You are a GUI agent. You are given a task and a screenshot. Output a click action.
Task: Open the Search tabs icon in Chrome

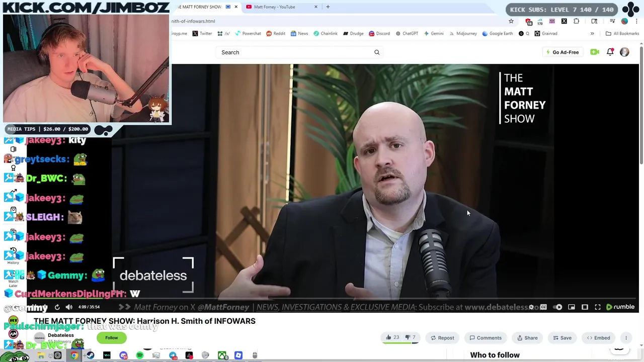594,21
